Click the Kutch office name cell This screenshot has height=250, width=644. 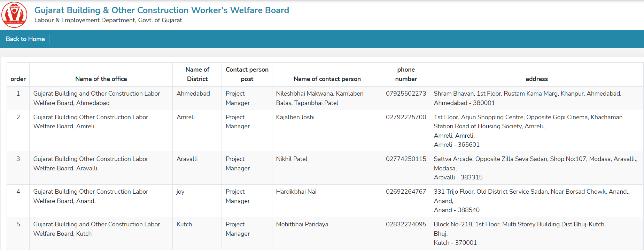[101, 234]
